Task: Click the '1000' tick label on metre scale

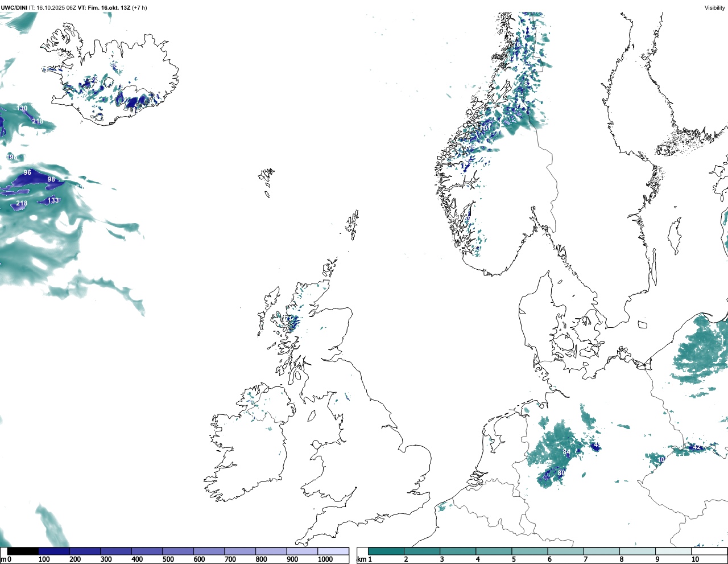Action: [x=325, y=559]
